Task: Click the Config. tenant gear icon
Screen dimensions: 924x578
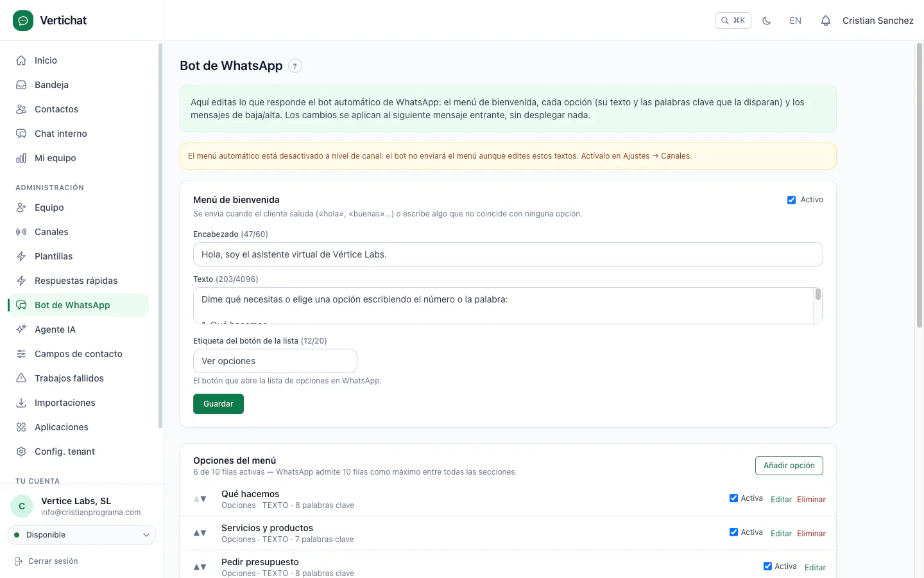Action: [21, 451]
